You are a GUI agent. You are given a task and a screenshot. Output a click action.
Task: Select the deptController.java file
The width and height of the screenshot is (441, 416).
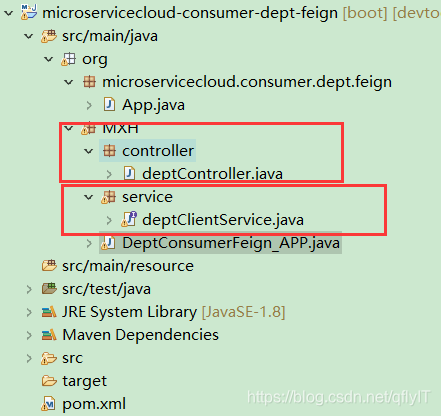coord(212,174)
